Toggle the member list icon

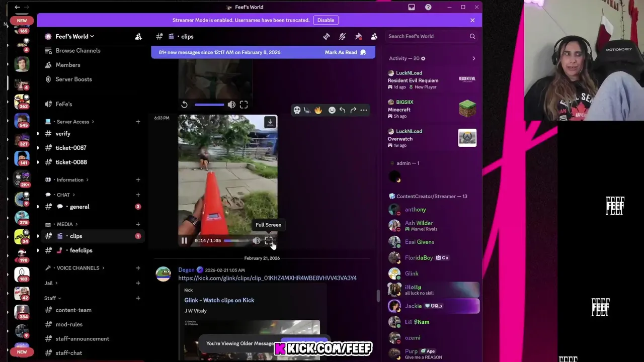pos(374,36)
